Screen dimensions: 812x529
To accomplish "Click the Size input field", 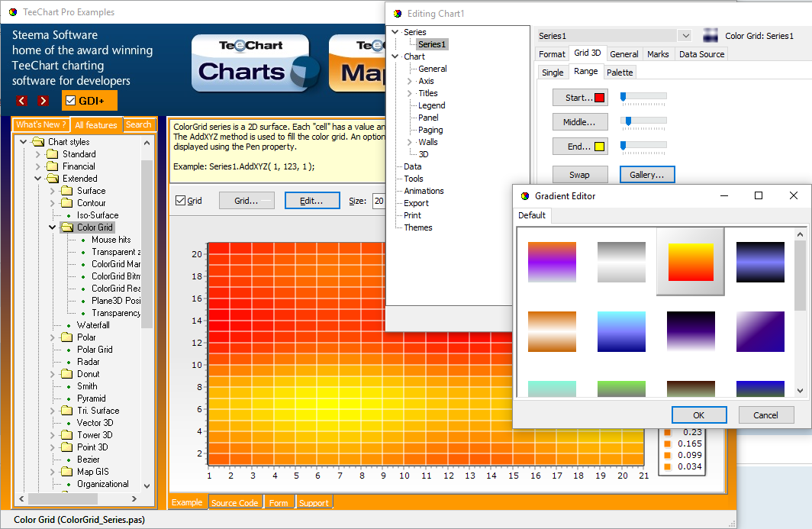I will click(379, 201).
